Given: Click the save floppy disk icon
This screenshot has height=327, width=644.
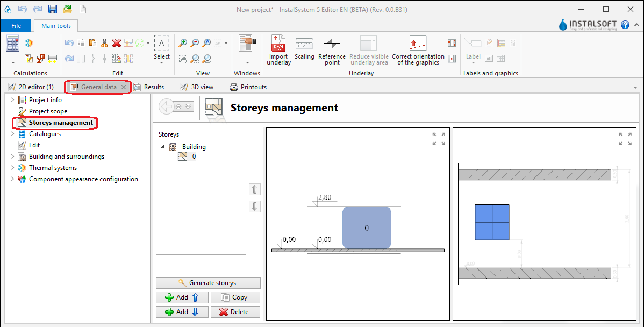Looking at the screenshot, I should click(x=53, y=9).
